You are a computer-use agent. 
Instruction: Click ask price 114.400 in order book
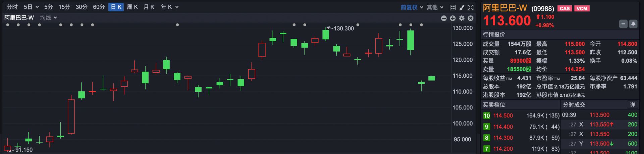click(x=503, y=127)
